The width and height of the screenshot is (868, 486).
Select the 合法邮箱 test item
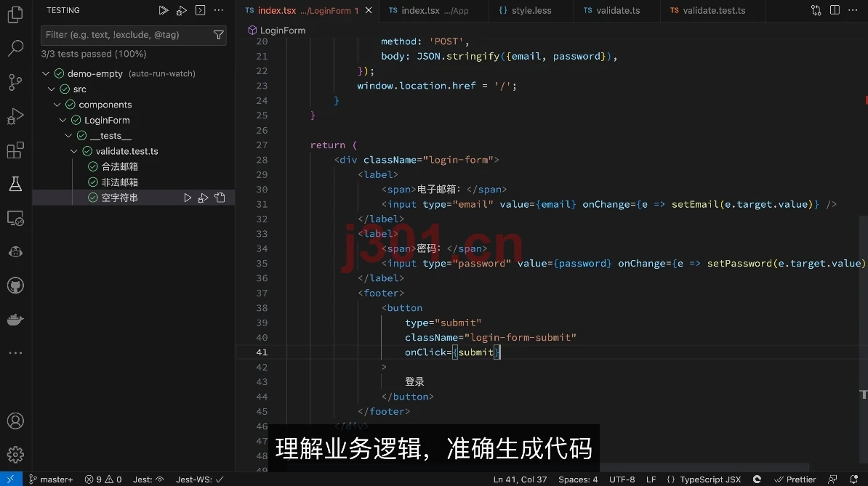pyautogui.click(x=119, y=166)
